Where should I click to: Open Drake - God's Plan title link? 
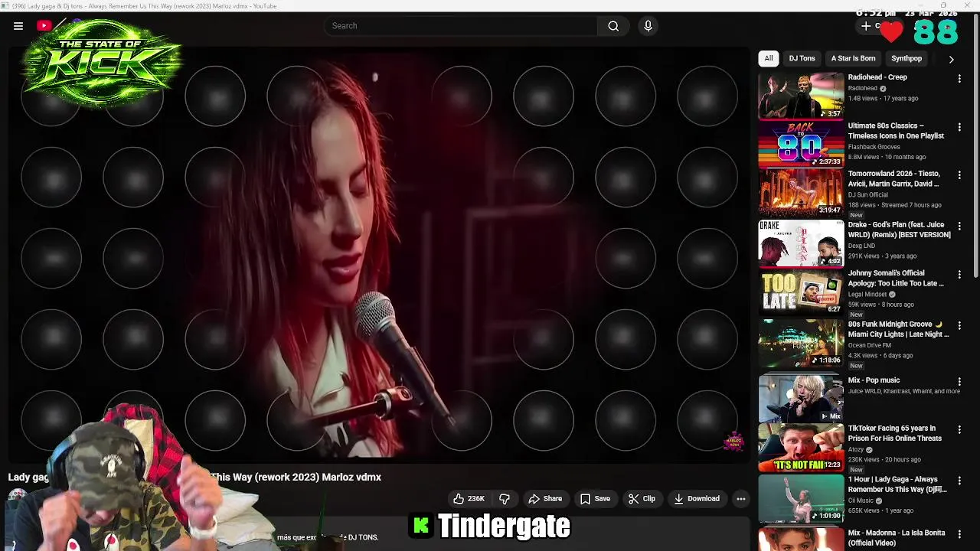pos(899,230)
